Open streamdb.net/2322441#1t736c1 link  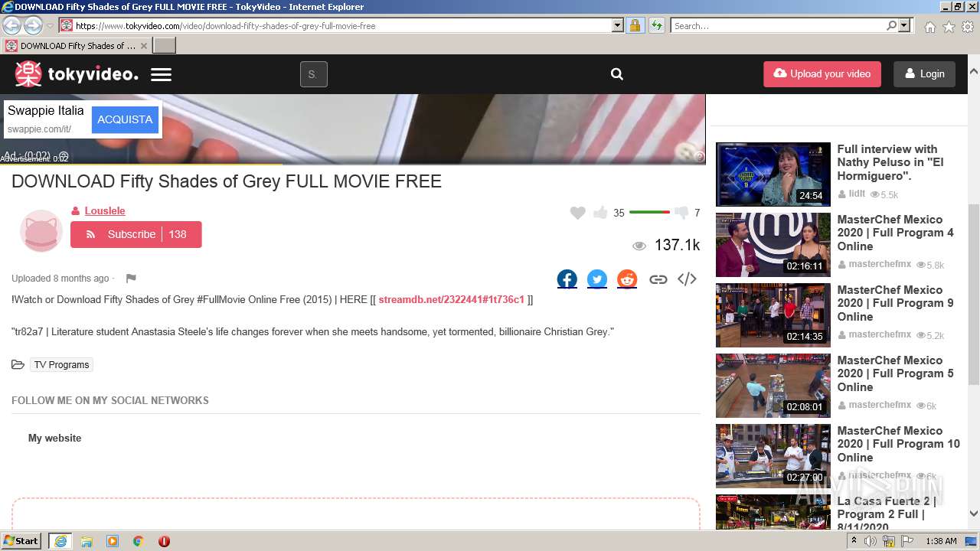click(x=451, y=299)
